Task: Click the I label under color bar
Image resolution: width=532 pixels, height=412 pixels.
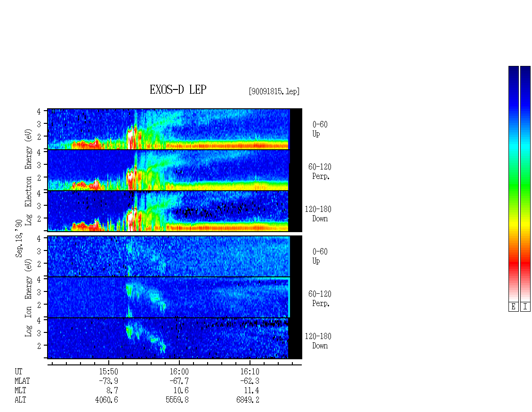Action: pyautogui.click(x=525, y=307)
